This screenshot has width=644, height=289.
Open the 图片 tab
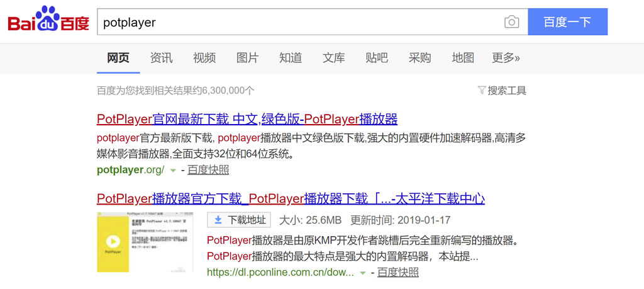tap(248, 58)
